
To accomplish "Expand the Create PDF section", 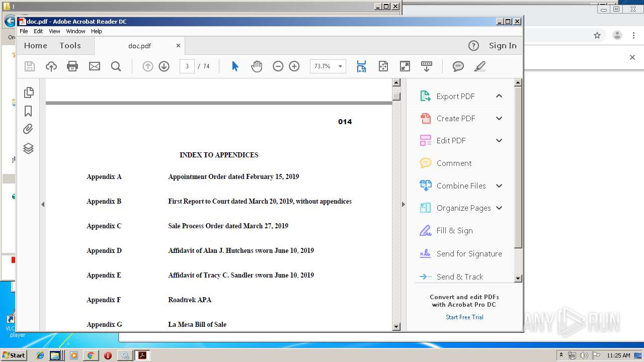I will (x=499, y=118).
